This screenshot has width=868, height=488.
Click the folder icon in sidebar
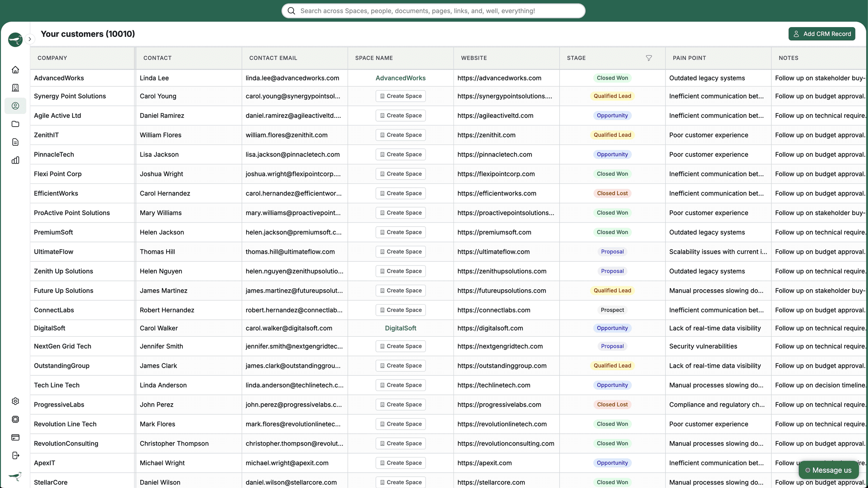click(15, 124)
